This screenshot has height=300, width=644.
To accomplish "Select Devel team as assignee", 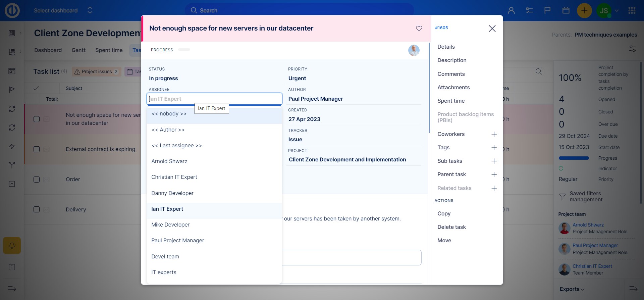I will coord(214,257).
